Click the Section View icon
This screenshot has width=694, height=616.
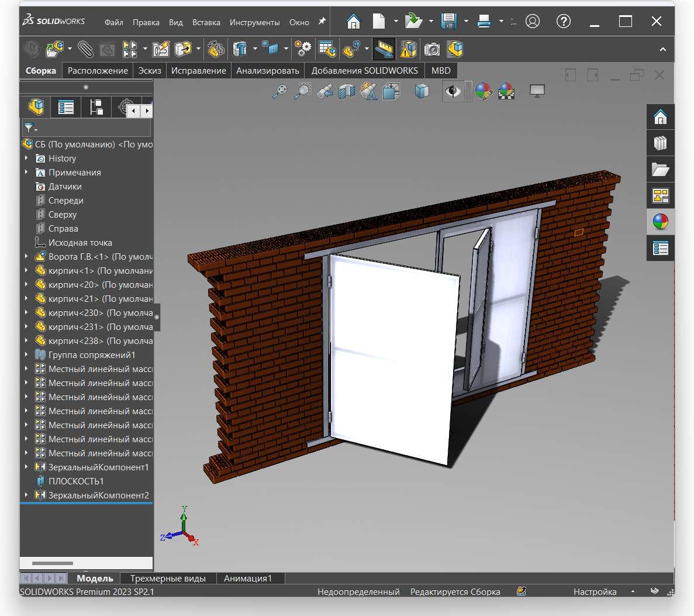(x=347, y=91)
